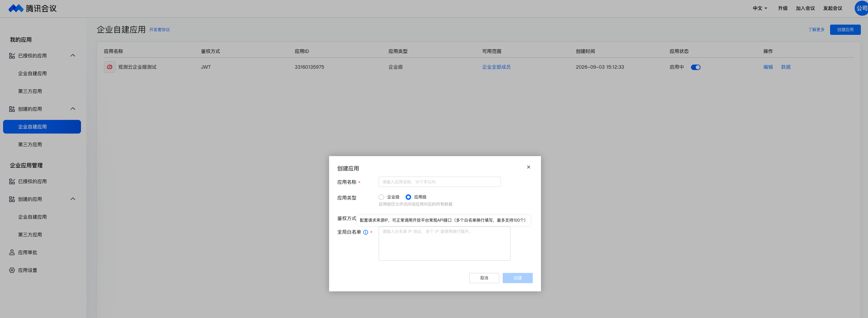Image resolution: width=868 pixels, height=318 pixels.
Task: Click the Tencent Meeting logo
Action: (33, 8)
